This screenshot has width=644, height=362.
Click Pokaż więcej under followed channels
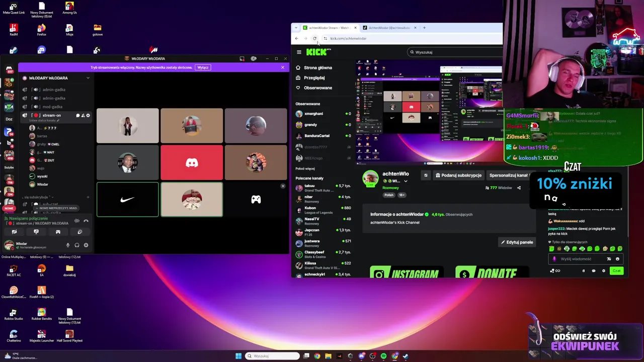point(305,169)
